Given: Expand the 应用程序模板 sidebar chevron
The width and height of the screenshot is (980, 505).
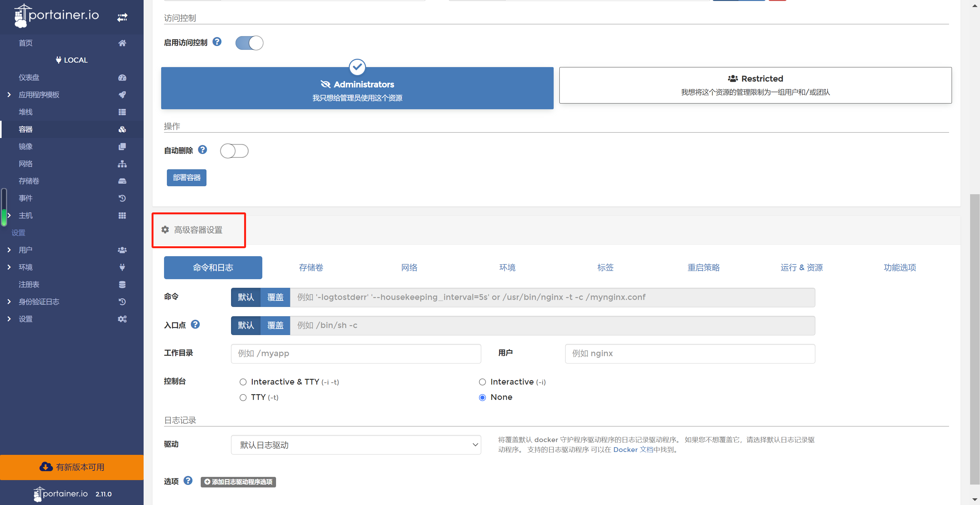Looking at the screenshot, I should tap(9, 95).
